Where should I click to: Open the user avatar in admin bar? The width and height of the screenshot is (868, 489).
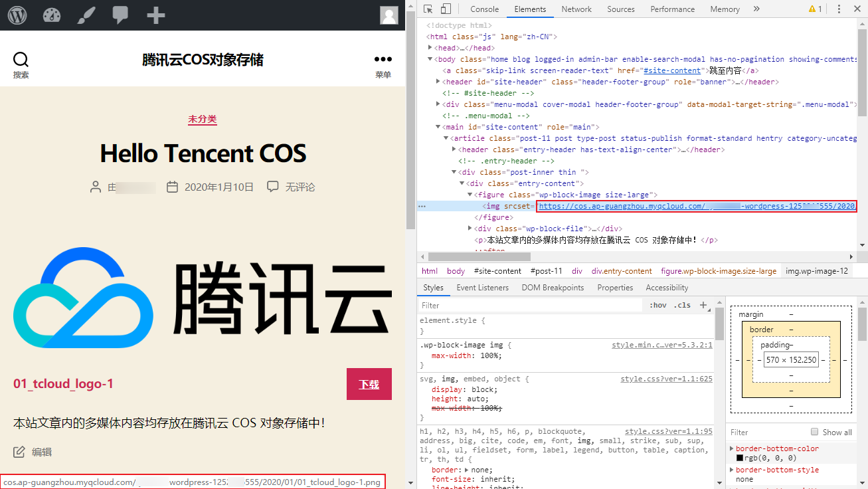389,15
